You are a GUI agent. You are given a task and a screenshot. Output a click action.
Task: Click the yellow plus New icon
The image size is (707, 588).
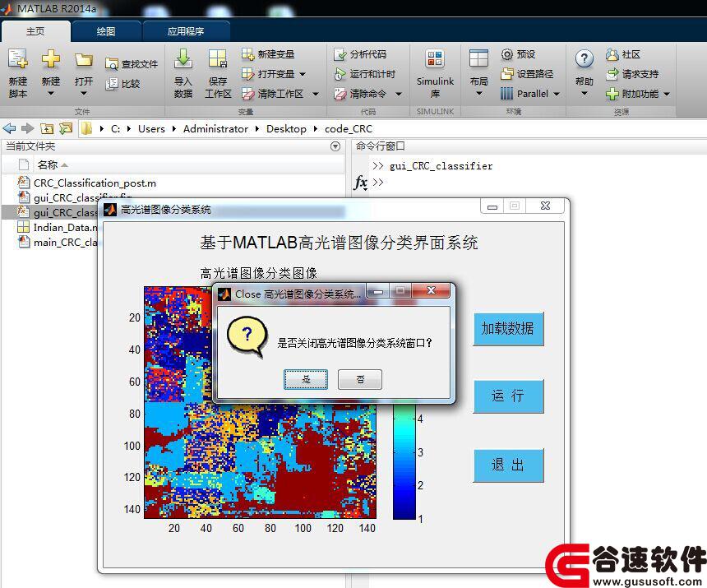click(x=50, y=59)
